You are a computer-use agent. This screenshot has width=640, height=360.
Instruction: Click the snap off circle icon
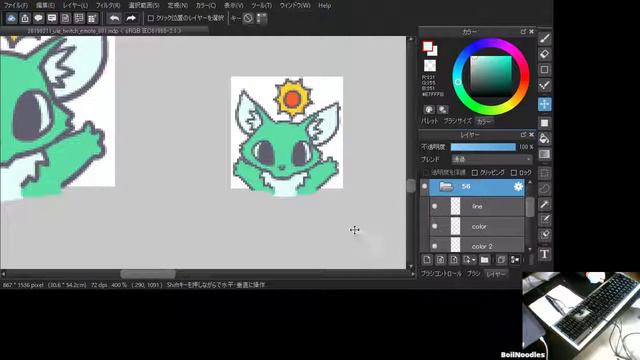pyautogui.click(x=248, y=18)
